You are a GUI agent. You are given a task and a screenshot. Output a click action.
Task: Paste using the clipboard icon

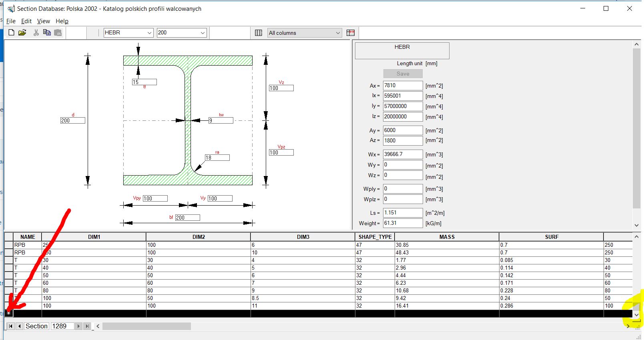pos(58,32)
